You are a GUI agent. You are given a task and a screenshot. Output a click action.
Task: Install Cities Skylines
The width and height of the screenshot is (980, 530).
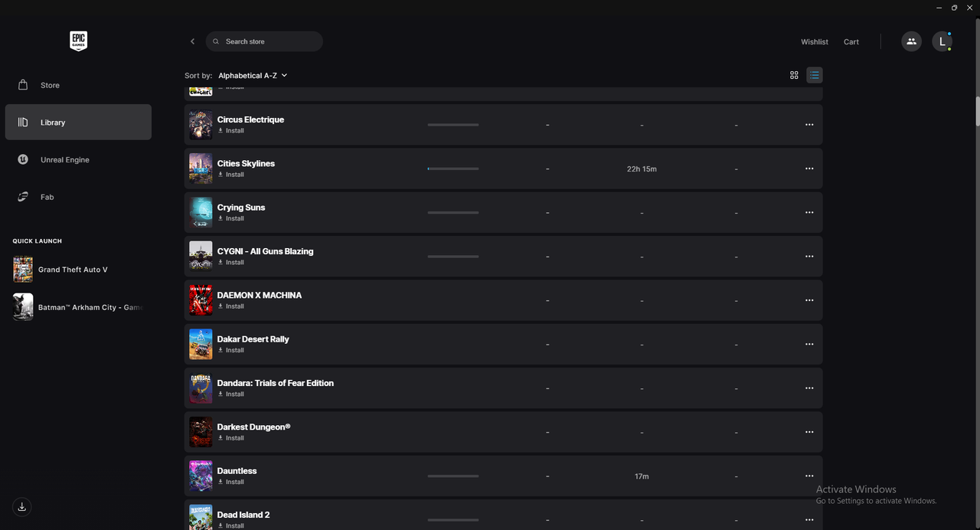231,175
